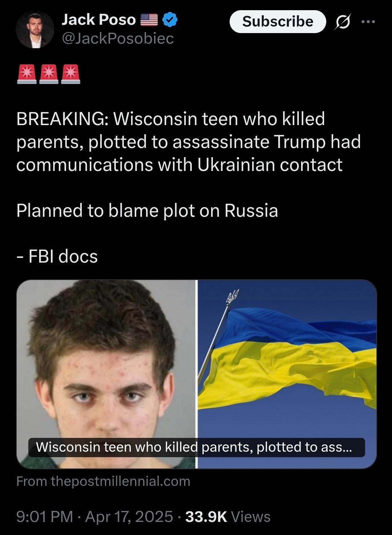
Task: Click the US flag emoji beside the name
Action: 149,20
